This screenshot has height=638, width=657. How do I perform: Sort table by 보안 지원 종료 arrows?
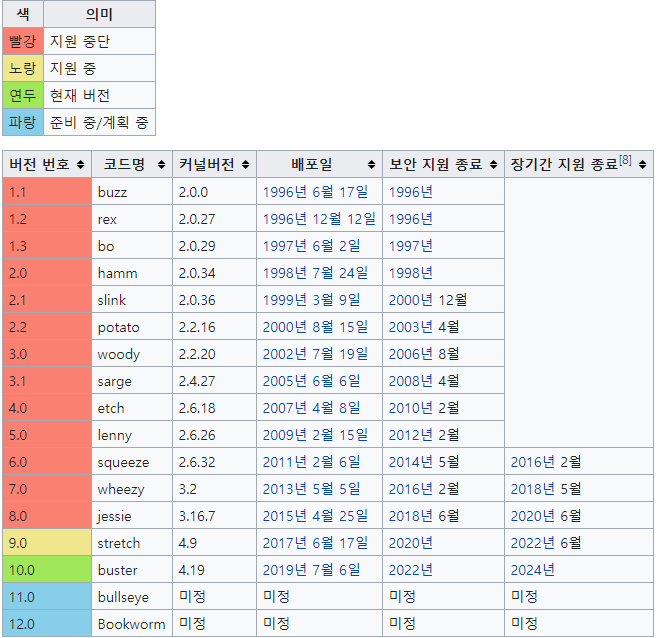coord(494,165)
